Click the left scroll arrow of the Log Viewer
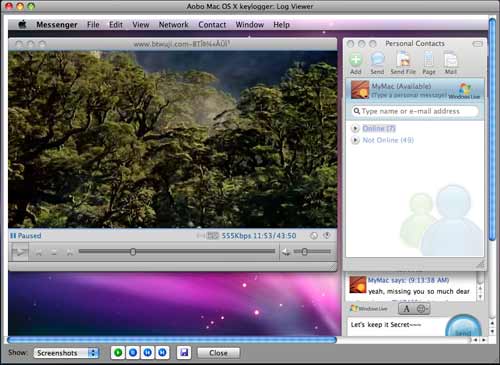Viewport: 500px width, 365px height. point(476,340)
